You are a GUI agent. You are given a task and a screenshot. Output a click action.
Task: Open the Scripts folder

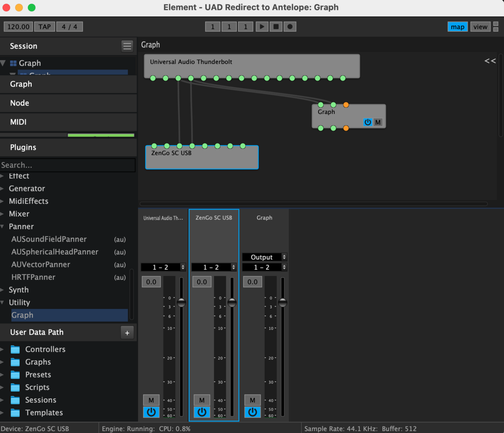37,387
